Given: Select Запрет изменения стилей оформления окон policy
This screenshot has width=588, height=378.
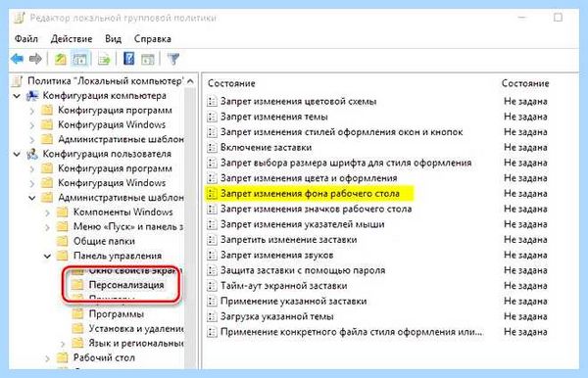Looking at the screenshot, I should [341, 132].
